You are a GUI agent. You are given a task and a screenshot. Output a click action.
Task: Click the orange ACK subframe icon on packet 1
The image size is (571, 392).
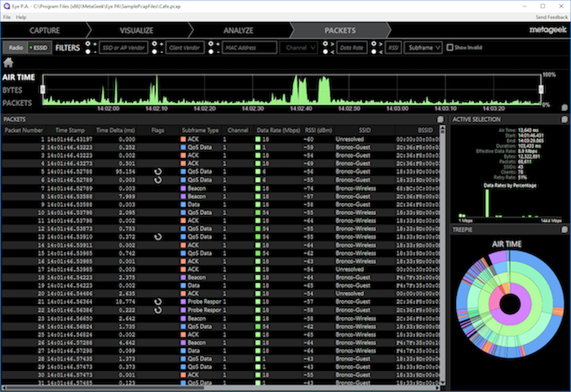pos(184,139)
